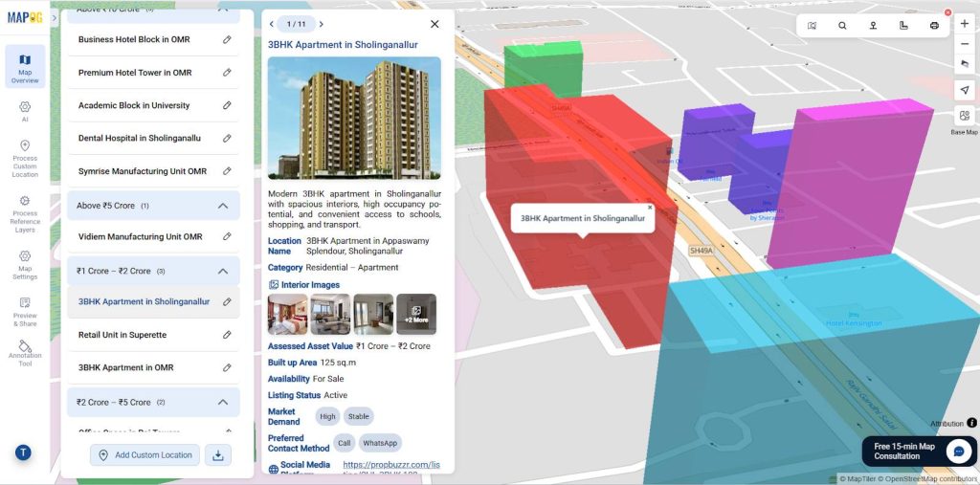
Task: Open the AI panel in sidebar
Action: 25,111
